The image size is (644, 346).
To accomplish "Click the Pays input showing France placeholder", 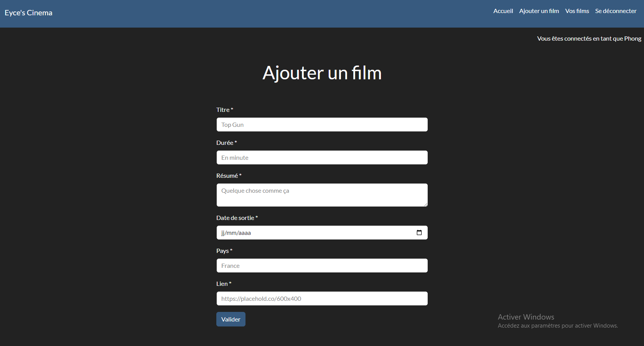I will click(322, 266).
